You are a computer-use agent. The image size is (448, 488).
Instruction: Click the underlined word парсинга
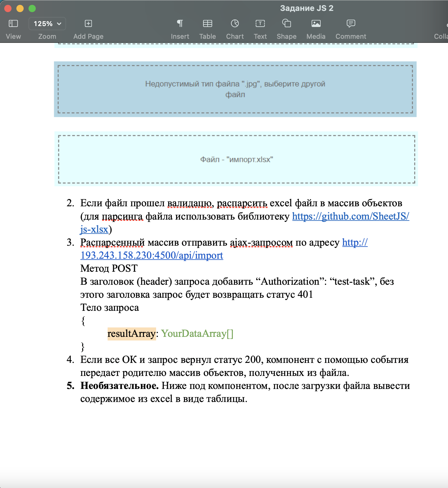point(122,216)
